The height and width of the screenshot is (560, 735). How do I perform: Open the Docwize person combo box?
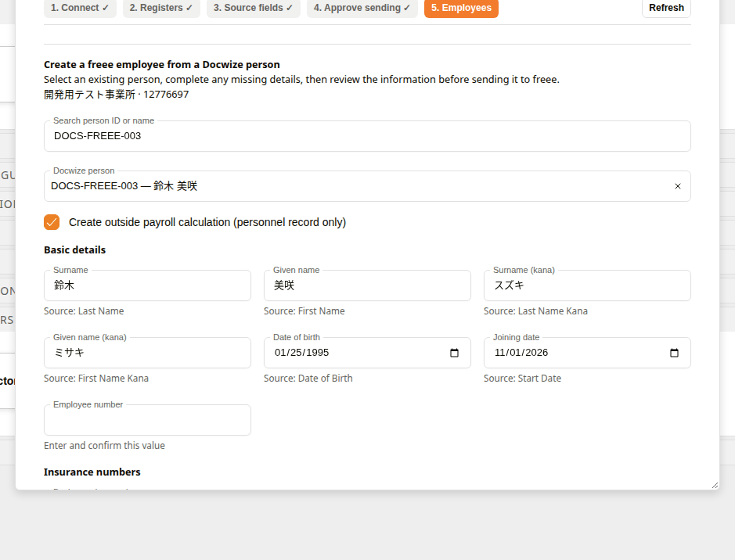367,186
